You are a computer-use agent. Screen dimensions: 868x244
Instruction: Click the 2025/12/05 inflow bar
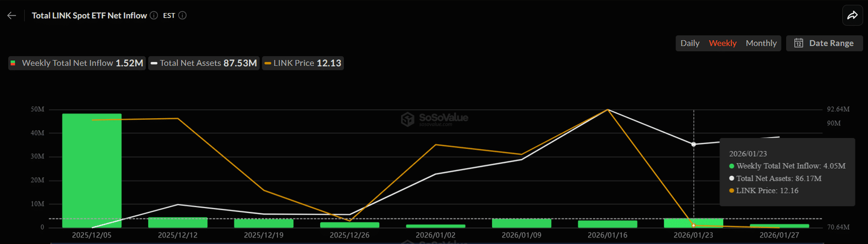coord(92,171)
